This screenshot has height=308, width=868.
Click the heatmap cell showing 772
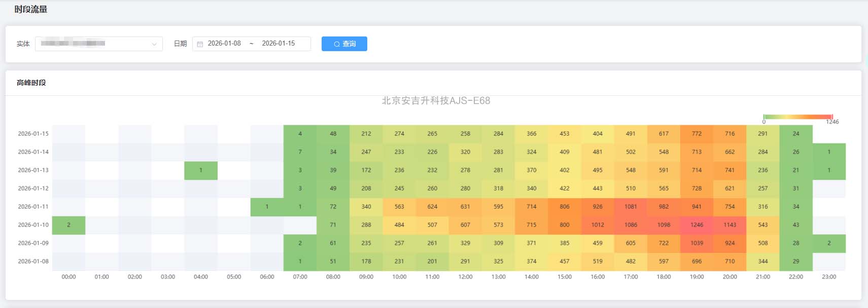[x=697, y=134]
